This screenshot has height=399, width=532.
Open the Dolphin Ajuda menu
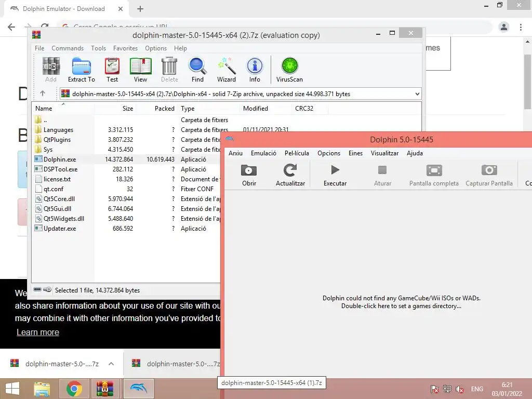click(x=415, y=153)
